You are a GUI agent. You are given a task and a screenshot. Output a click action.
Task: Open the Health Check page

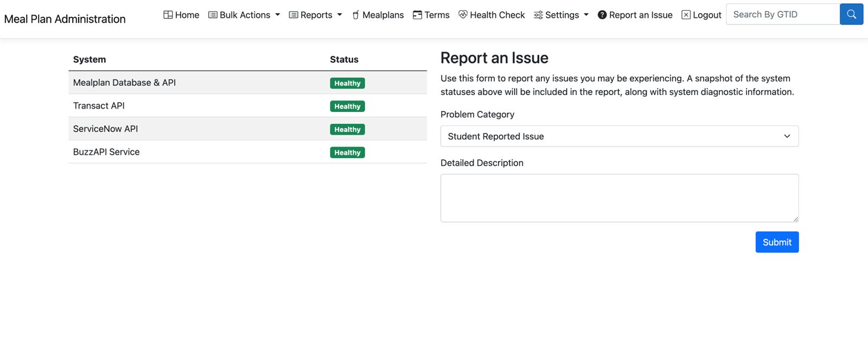[x=497, y=15]
